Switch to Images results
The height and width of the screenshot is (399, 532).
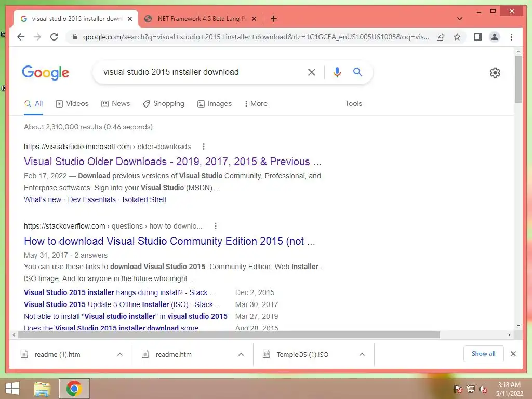click(x=215, y=103)
